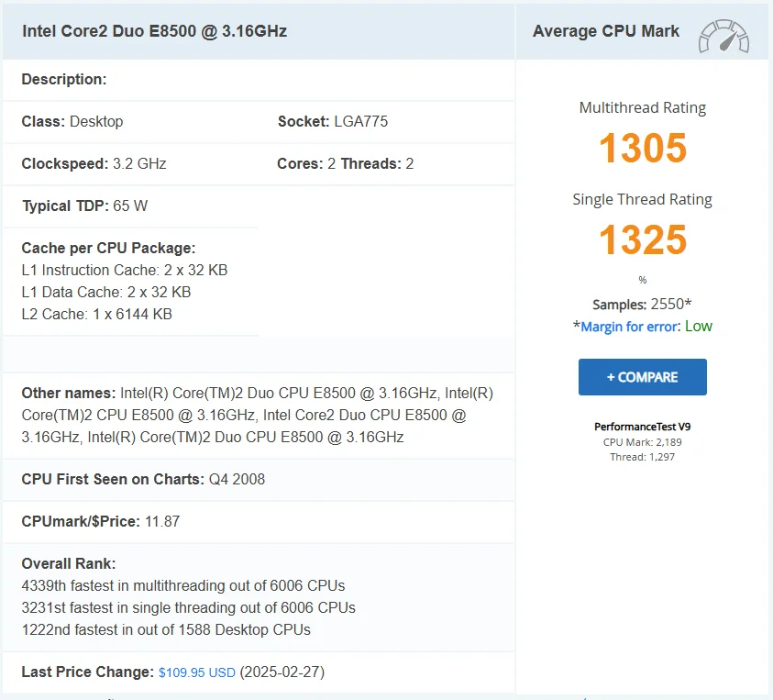This screenshot has width=773, height=700.
Task: Open the $109.95 USD price link
Action: 197,672
